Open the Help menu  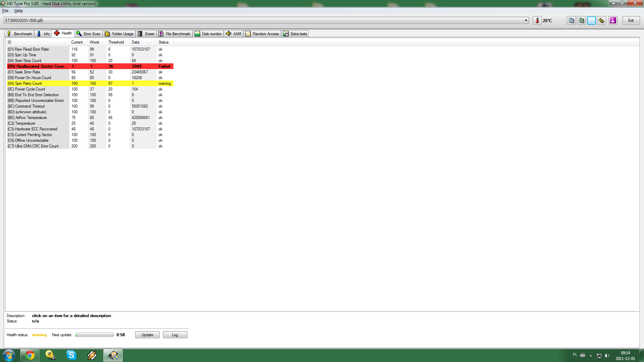[x=18, y=11]
